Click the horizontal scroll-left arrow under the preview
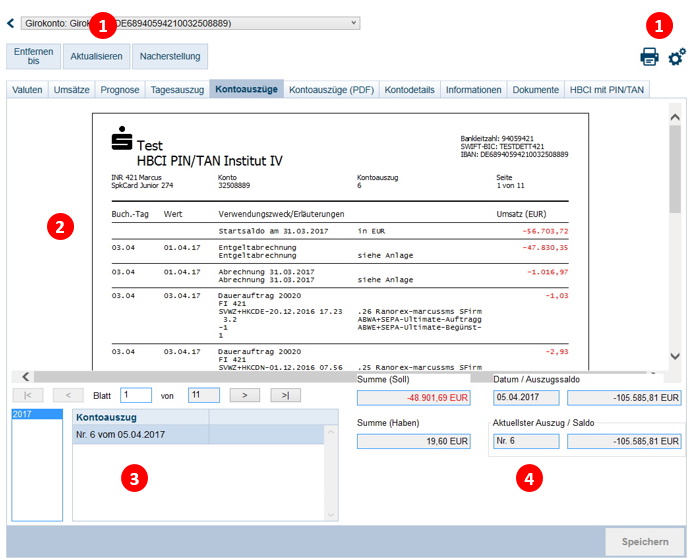The image size is (689, 560). click(25, 377)
